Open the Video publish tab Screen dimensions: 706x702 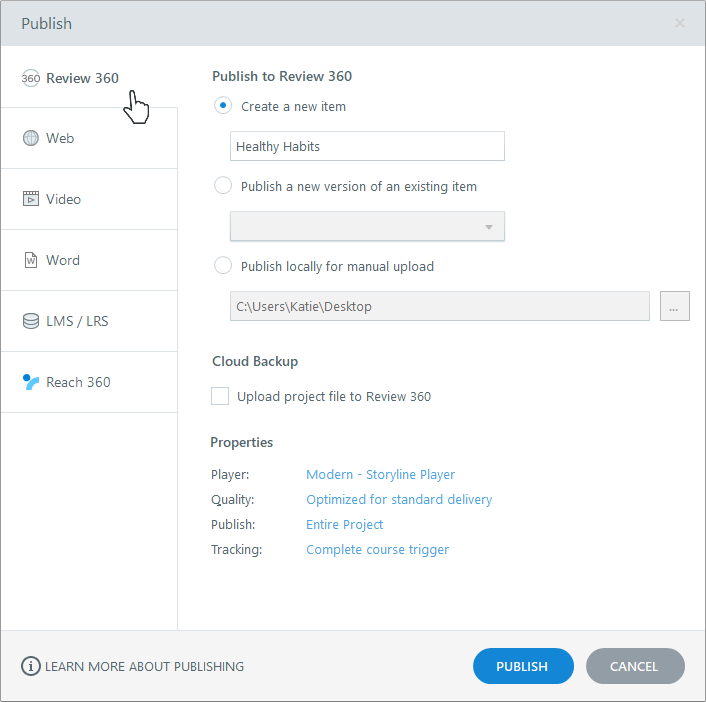(x=63, y=199)
